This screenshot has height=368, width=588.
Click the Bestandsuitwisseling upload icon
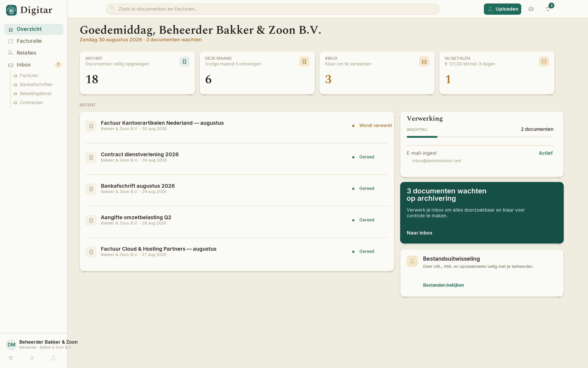[x=412, y=261]
